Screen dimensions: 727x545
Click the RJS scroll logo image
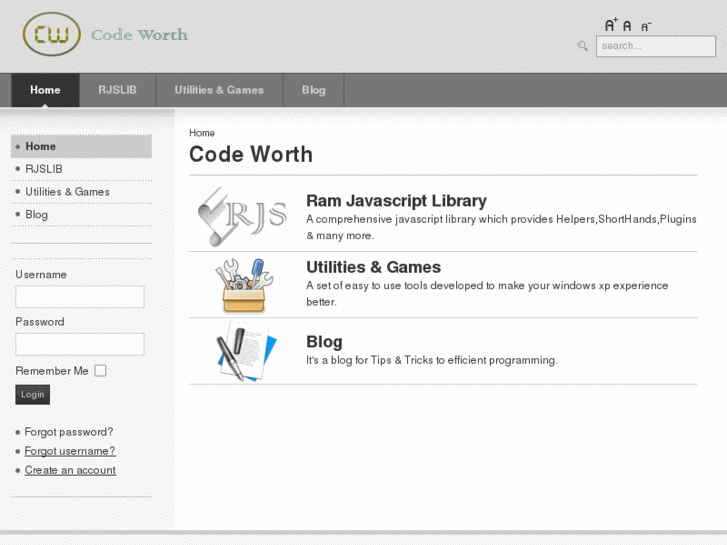(x=242, y=216)
